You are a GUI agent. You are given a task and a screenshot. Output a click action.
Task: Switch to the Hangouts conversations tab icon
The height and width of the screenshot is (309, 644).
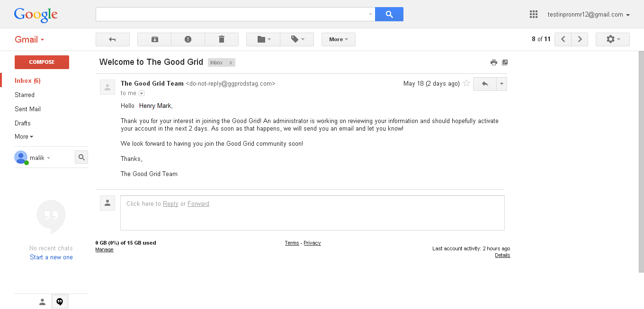coord(60,301)
